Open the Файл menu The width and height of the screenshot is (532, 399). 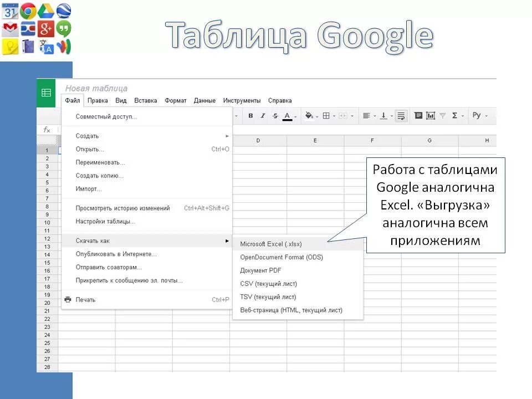(73, 100)
